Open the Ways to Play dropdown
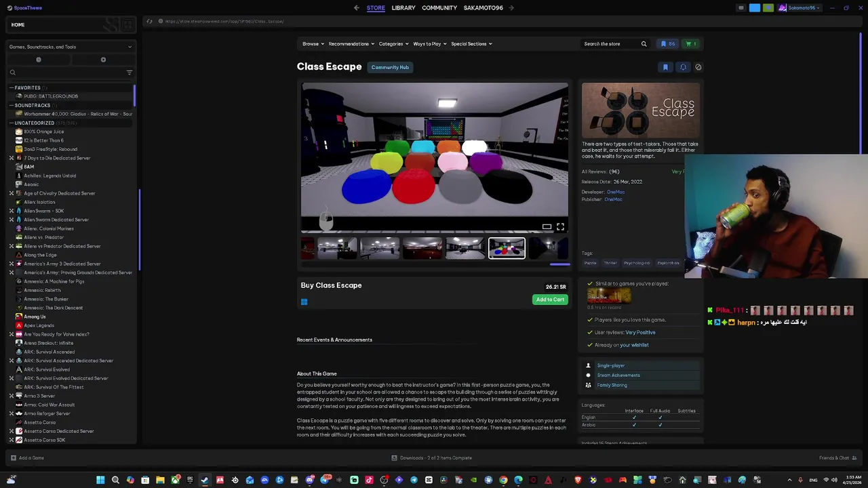The image size is (868, 488). click(430, 44)
